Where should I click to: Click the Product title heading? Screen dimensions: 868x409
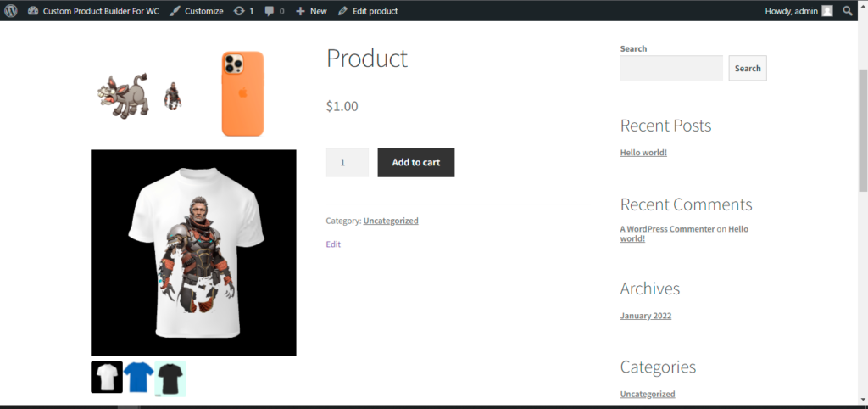367,59
